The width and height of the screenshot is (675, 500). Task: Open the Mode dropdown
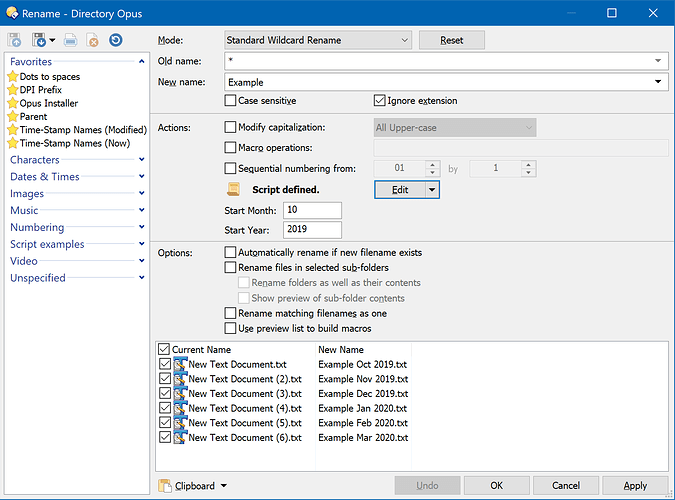tap(318, 40)
